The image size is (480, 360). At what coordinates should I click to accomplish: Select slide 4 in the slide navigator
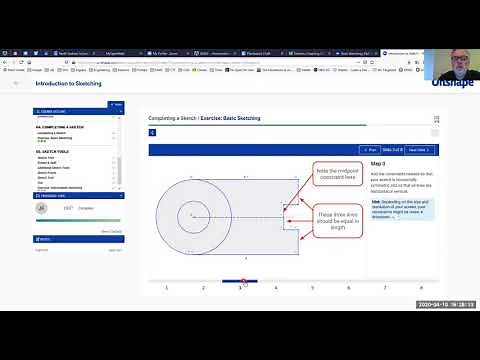tap(276, 287)
